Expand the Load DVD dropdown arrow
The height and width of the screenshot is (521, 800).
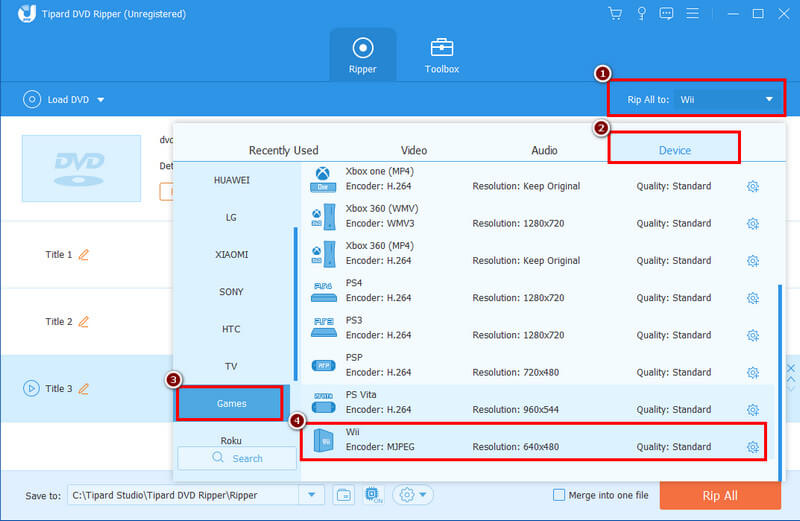click(101, 100)
